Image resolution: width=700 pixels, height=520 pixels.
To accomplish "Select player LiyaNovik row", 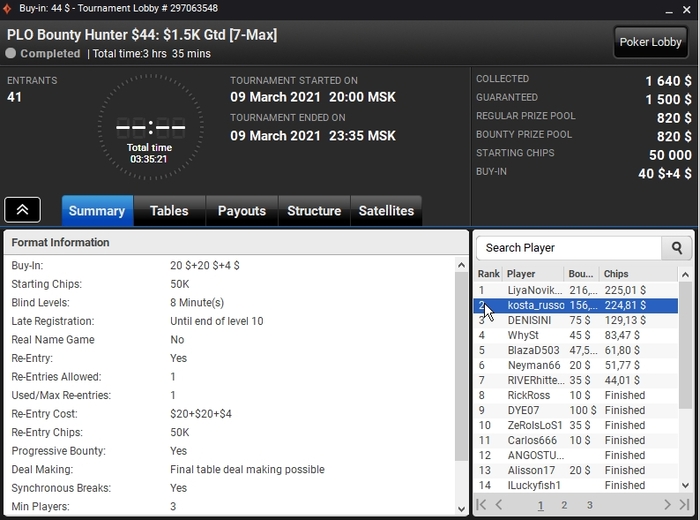I will (576, 290).
